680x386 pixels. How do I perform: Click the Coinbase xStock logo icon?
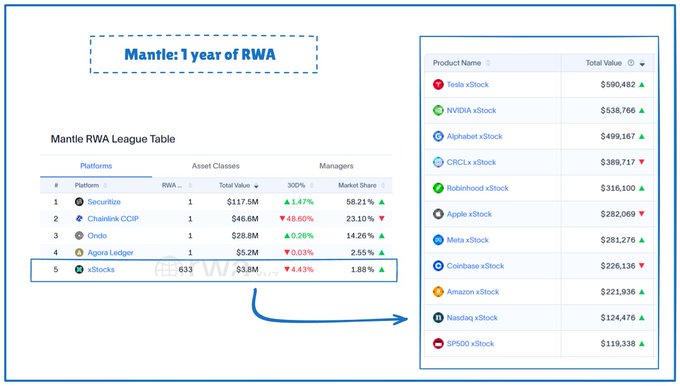(x=438, y=265)
